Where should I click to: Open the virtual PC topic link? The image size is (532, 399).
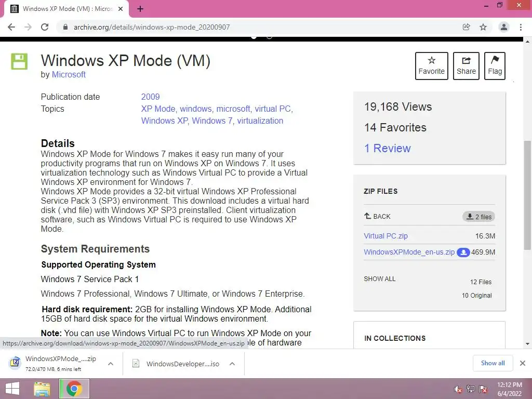273,109
